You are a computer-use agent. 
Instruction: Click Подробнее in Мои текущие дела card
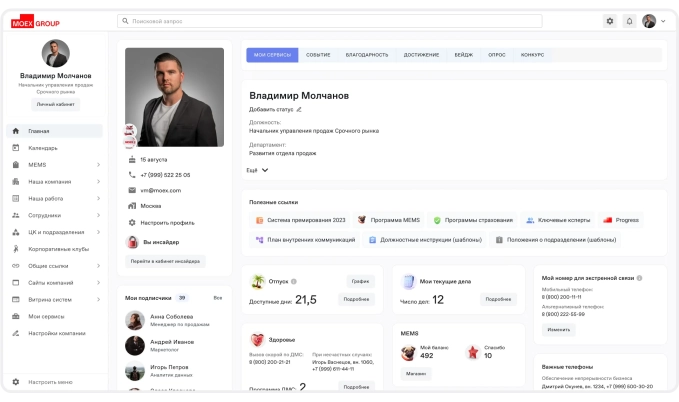(x=498, y=299)
